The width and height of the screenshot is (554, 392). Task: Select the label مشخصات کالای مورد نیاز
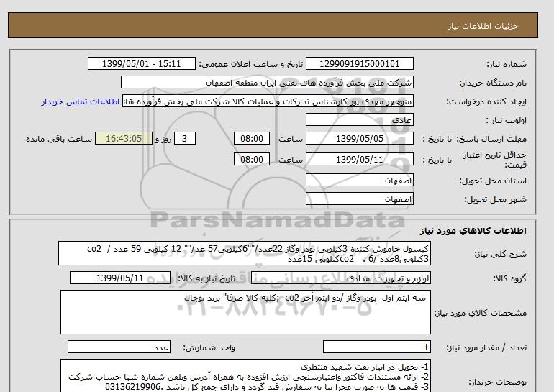pyautogui.click(x=480, y=313)
